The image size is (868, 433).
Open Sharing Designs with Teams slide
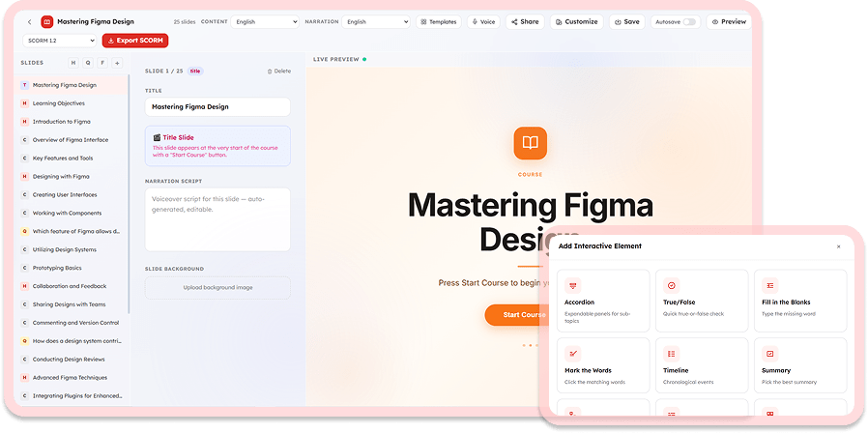click(x=72, y=304)
